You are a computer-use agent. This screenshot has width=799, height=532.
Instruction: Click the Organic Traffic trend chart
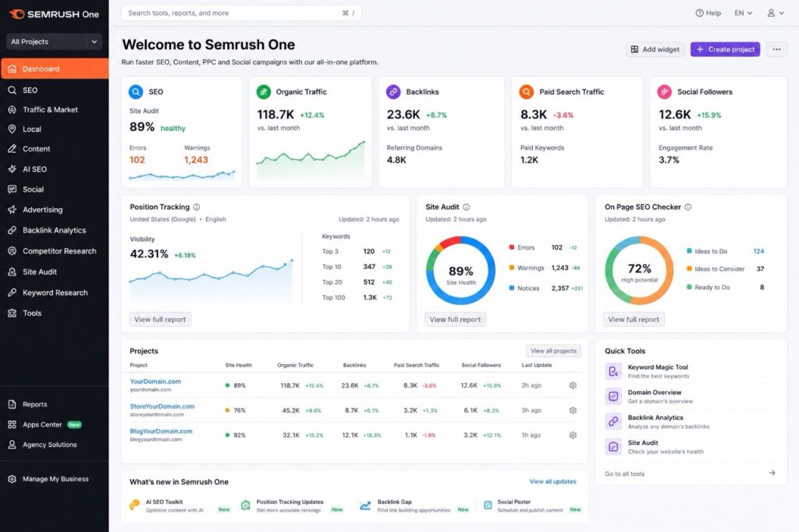[311, 159]
